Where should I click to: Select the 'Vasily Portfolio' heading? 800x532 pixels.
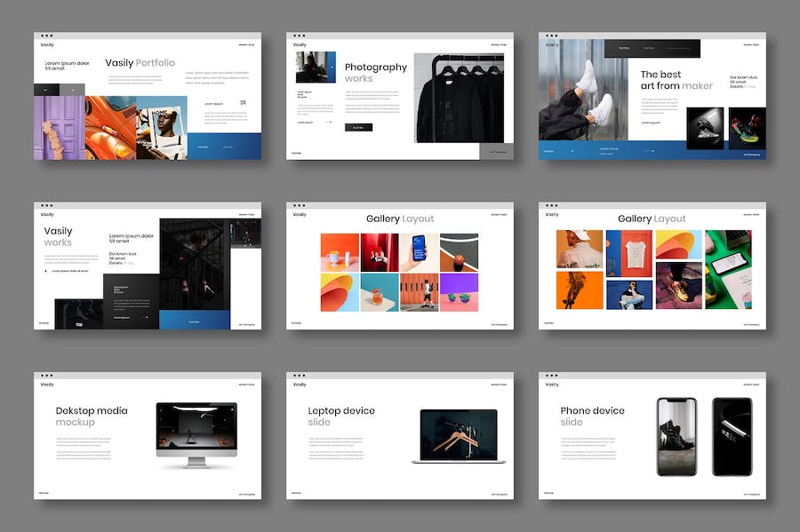click(x=140, y=63)
